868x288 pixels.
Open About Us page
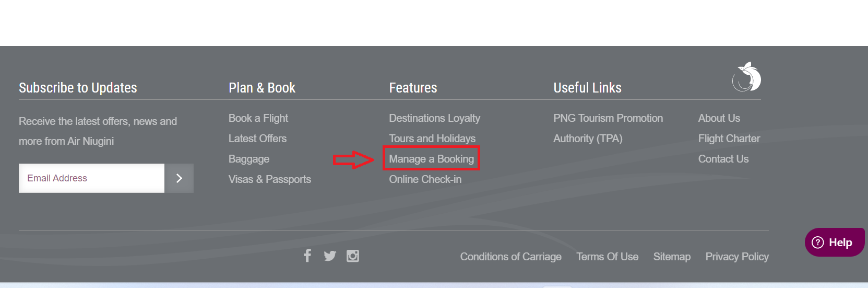(719, 118)
